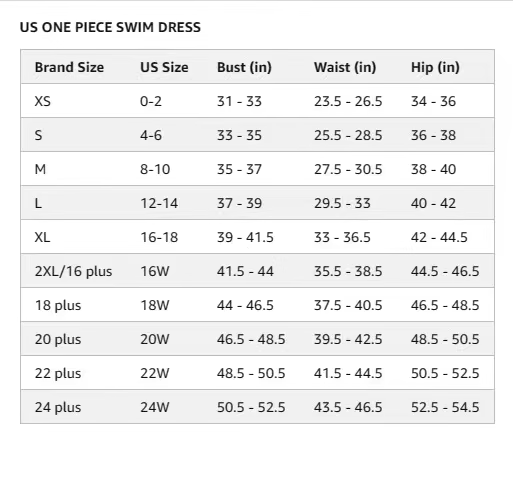Click bust measurement 39 - 41.5
The image size is (513, 477).
[x=245, y=237]
